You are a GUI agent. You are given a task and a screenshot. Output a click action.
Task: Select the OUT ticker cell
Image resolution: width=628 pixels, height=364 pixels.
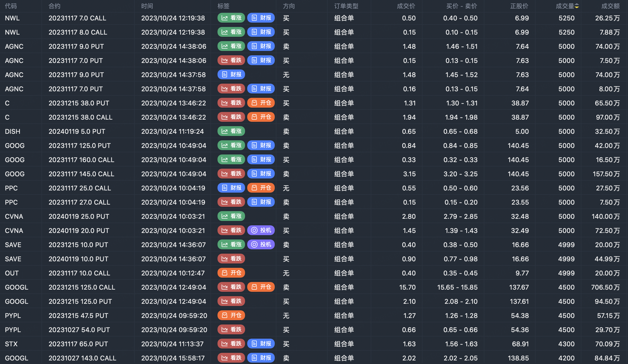12,273
